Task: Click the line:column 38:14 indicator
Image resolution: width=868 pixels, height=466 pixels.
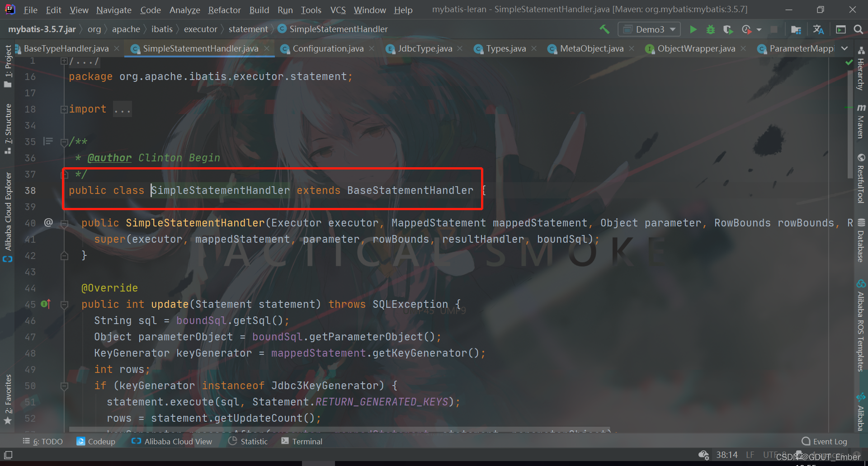Action: point(727,455)
